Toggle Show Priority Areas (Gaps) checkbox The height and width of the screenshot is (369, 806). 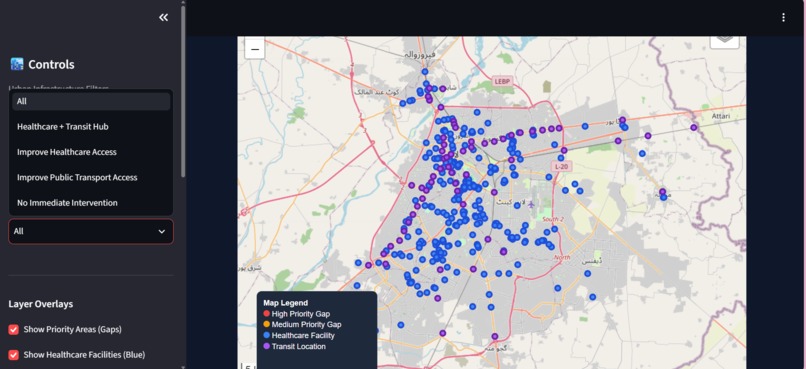tap(13, 329)
